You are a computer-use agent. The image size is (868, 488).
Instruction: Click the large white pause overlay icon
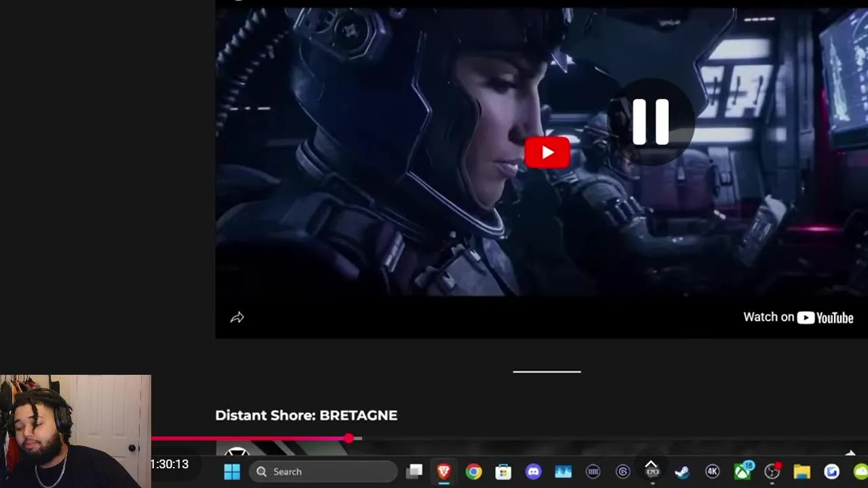(x=650, y=122)
